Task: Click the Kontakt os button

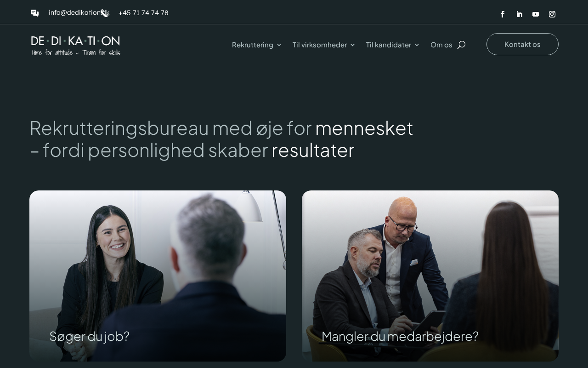Action: 522,44
